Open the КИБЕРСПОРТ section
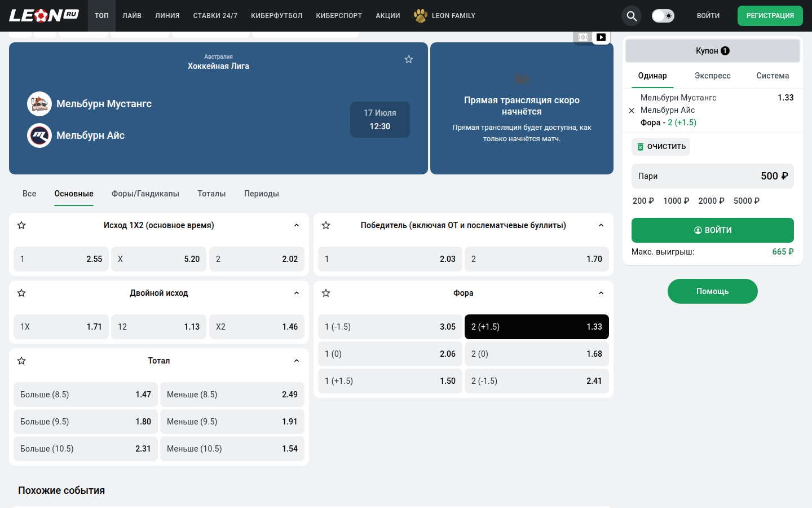 [339, 16]
